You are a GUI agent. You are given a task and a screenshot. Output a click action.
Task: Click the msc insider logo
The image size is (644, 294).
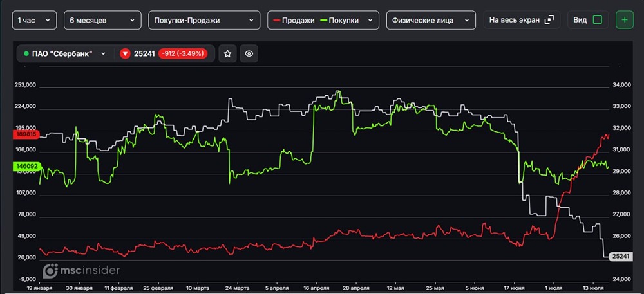click(82, 270)
